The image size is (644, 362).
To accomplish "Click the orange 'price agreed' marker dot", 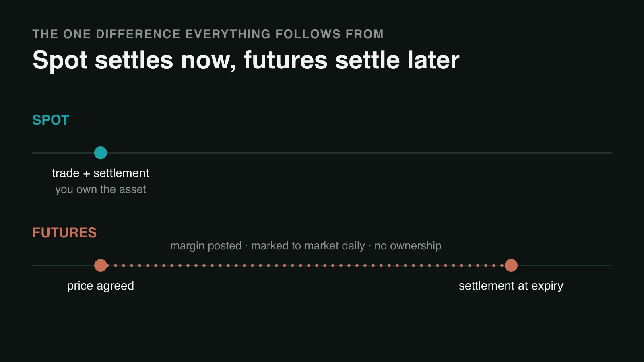I will click(101, 265).
